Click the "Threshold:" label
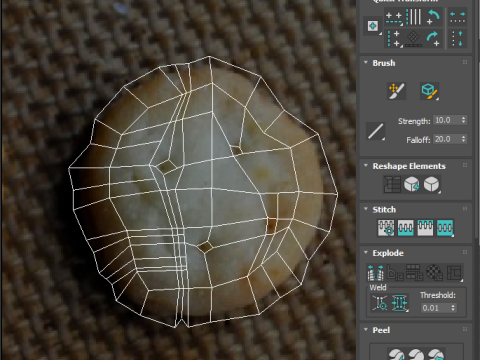 click(x=438, y=295)
